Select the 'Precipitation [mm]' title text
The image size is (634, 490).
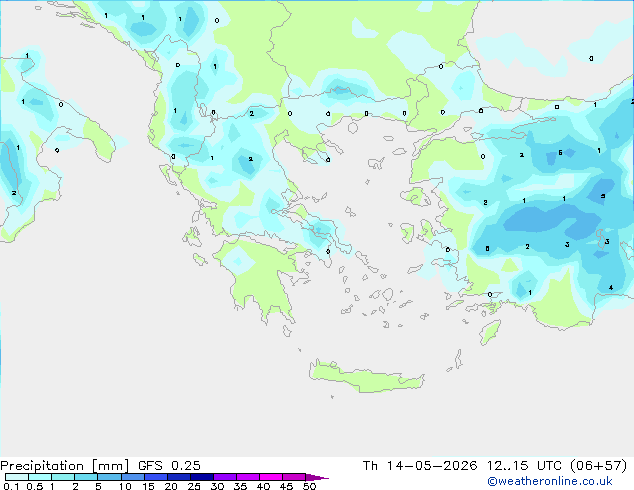point(65,466)
